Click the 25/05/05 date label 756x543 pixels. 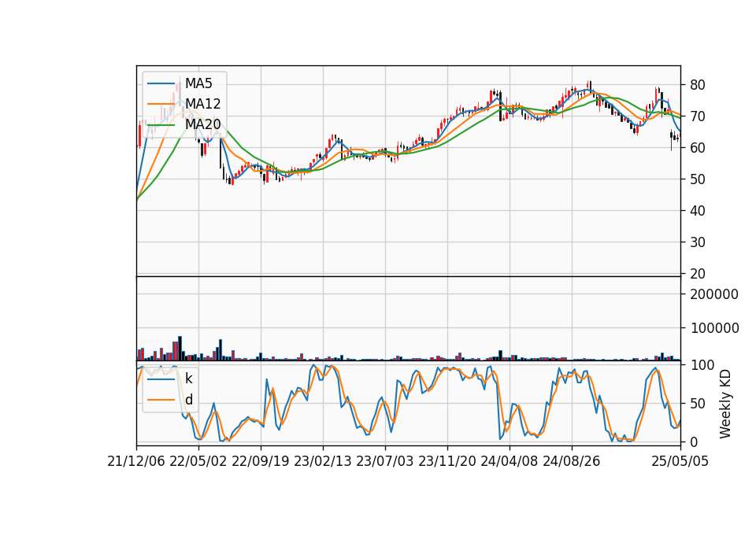tap(680, 461)
